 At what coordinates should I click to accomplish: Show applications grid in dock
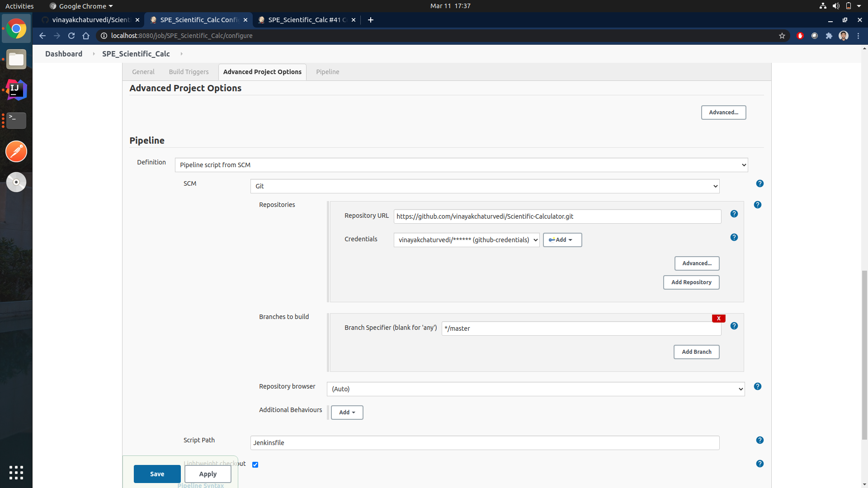pos(16,473)
